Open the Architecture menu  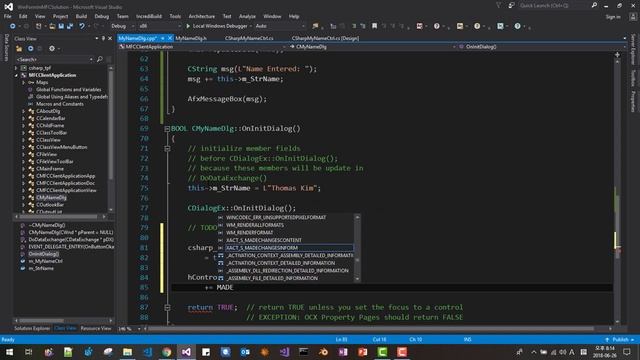click(202, 16)
